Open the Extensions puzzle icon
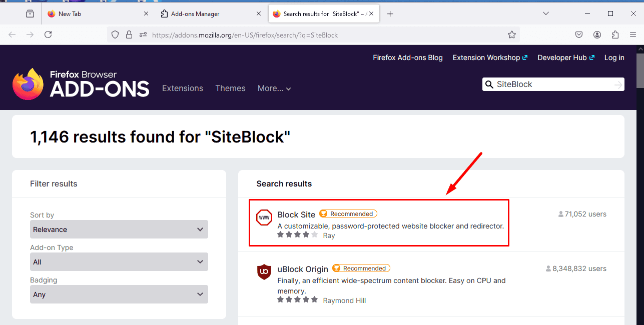 tap(615, 34)
